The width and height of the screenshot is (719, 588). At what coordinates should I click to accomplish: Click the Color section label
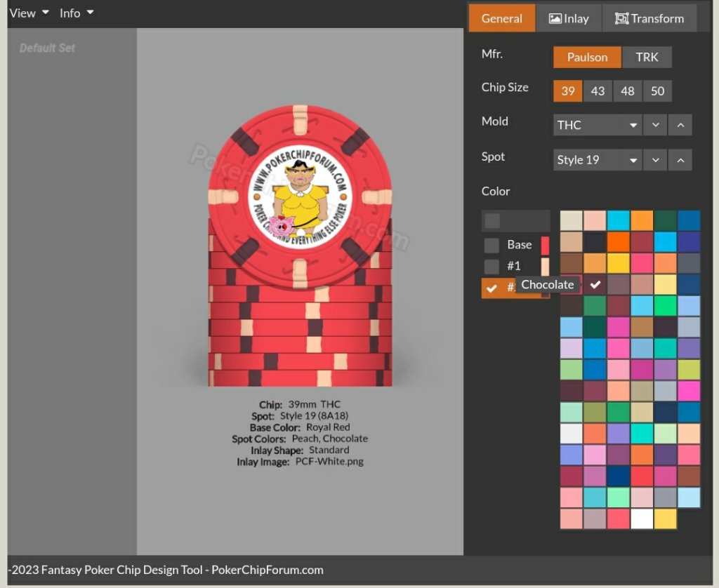pos(496,191)
